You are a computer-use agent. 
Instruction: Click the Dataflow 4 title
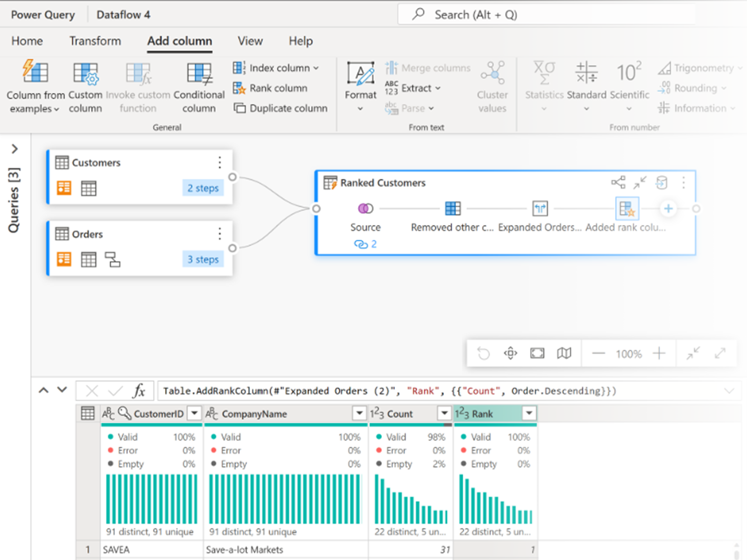123,15
